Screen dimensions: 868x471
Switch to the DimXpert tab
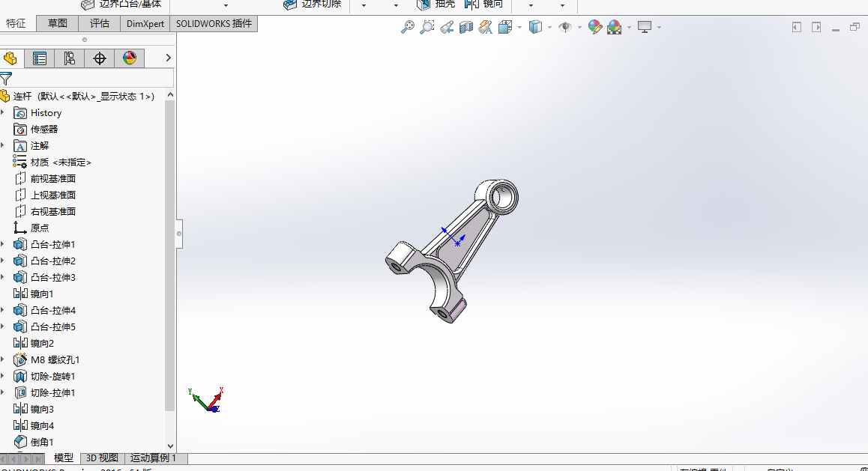click(x=145, y=23)
